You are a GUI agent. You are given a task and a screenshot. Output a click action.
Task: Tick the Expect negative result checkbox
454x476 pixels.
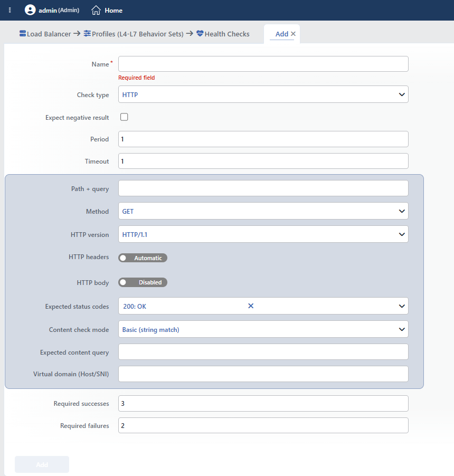pos(124,117)
